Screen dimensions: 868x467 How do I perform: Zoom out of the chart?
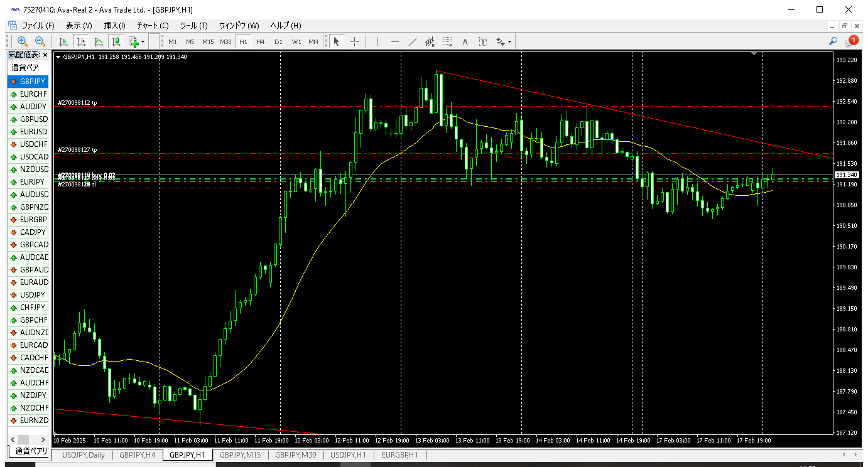40,41
